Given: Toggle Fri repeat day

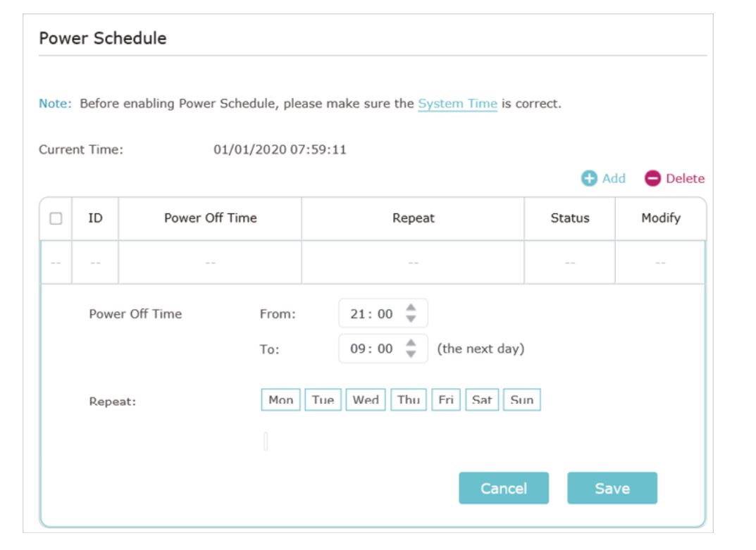Looking at the screenshot, I should tap(446, 399).
